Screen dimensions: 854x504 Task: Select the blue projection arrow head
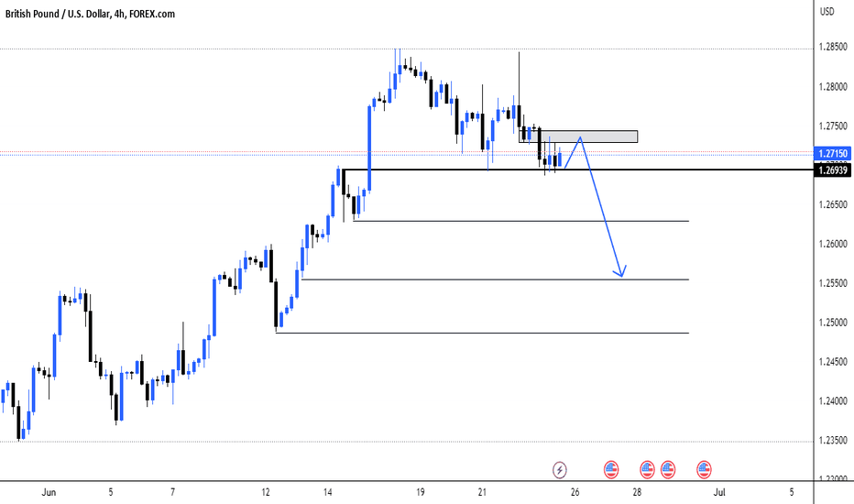tap(620, 271)
